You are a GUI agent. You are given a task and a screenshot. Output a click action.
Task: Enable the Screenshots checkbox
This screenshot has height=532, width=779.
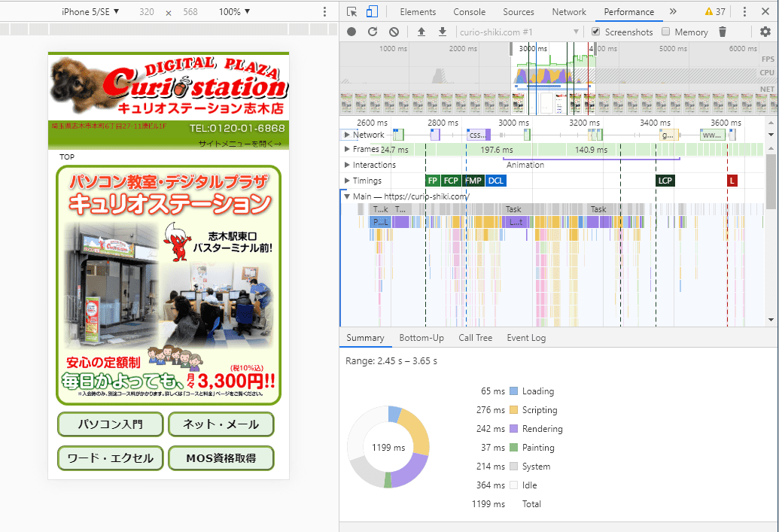point(595,32)
